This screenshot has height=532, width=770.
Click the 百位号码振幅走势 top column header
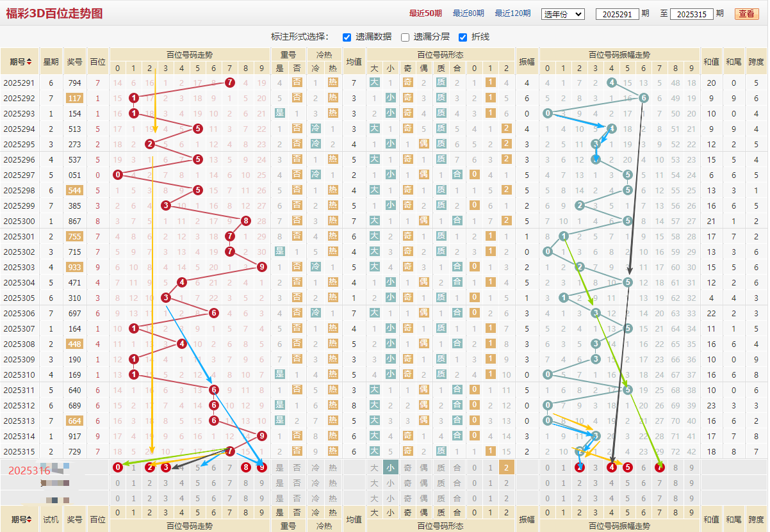point(619,55)
